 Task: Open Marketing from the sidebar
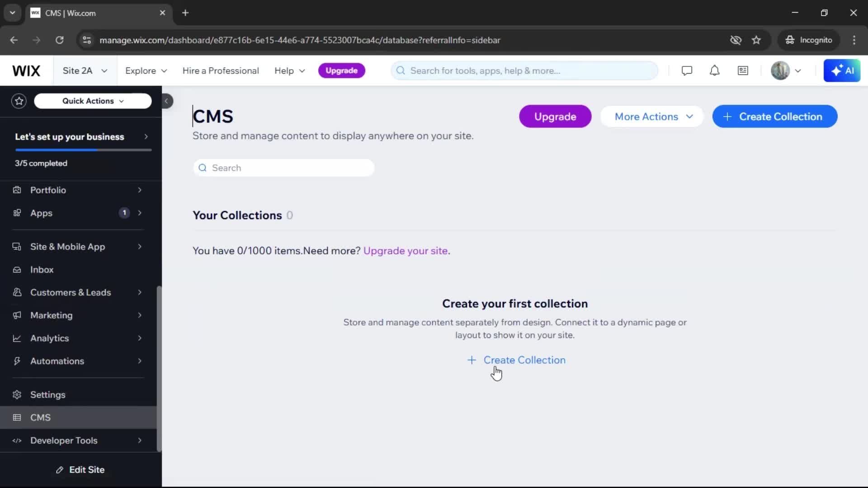pos(78,315)
